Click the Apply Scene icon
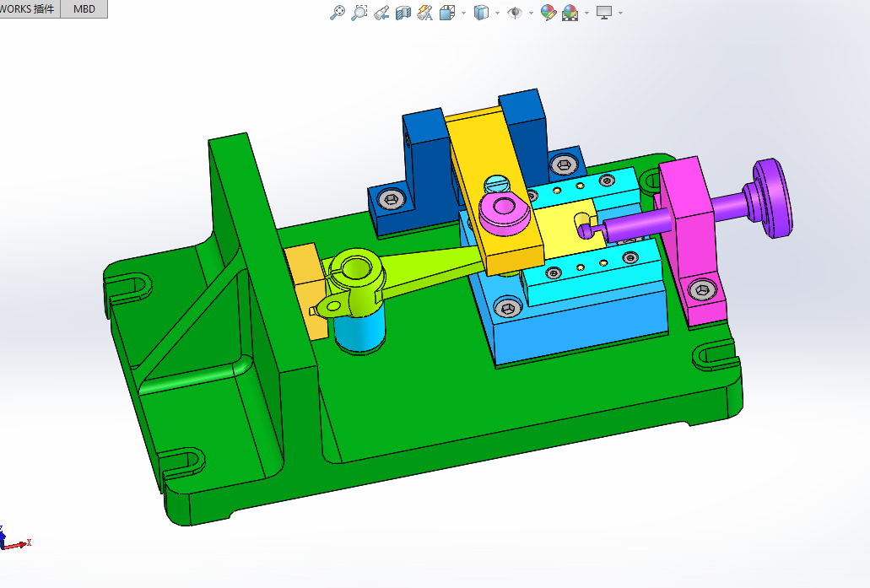Image resolution: width=870 pixels, height=588 pixels. click(x=570, y=12)
